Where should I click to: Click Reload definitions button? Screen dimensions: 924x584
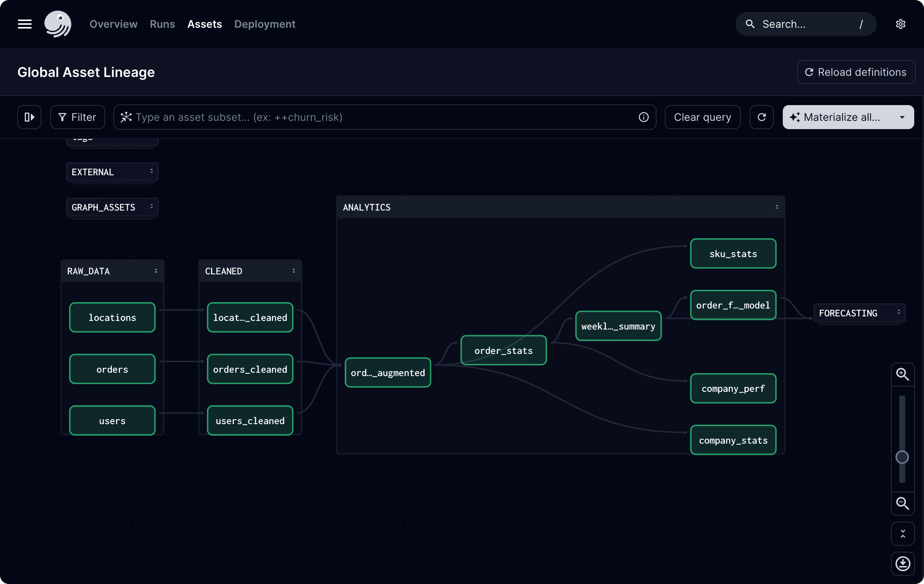tap(856, 72)
